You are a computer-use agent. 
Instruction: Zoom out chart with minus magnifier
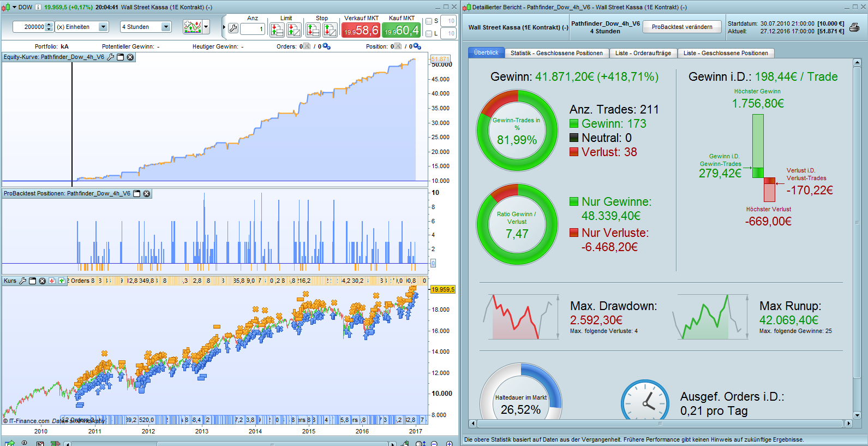(434, 443)
